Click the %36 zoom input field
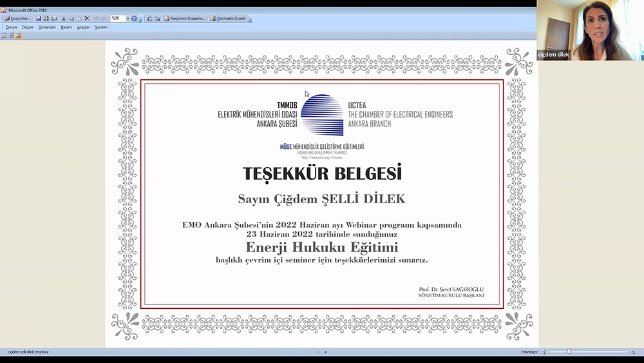The image size is (644, 363). 118,19
